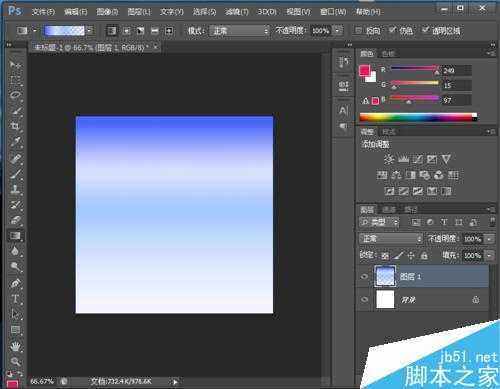Select the Crop tool
The image size is (500, 389).
click(15, 126)
